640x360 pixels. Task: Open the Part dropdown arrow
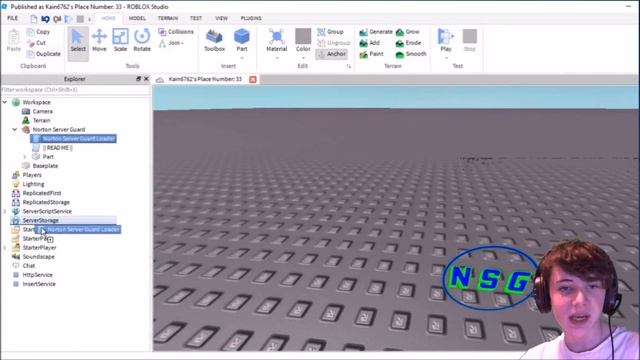[242, 58]
